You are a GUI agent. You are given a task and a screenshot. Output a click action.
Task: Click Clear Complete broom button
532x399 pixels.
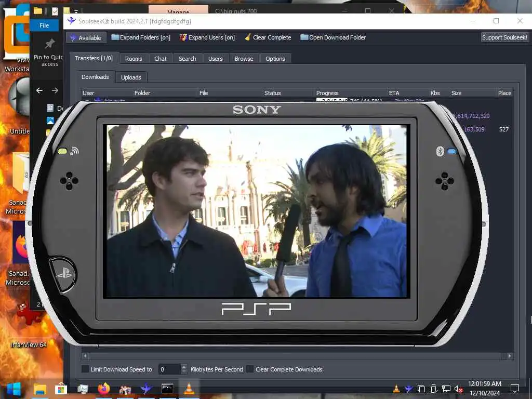coord(268,37)
